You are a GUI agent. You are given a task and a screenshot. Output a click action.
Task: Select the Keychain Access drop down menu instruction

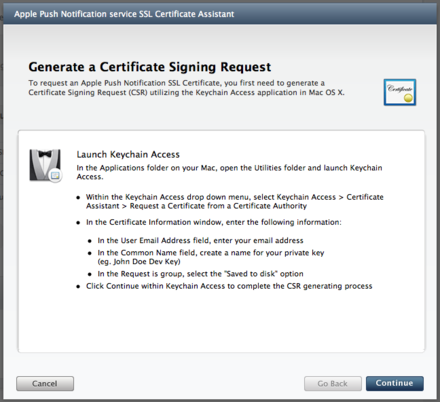[235, 201]
